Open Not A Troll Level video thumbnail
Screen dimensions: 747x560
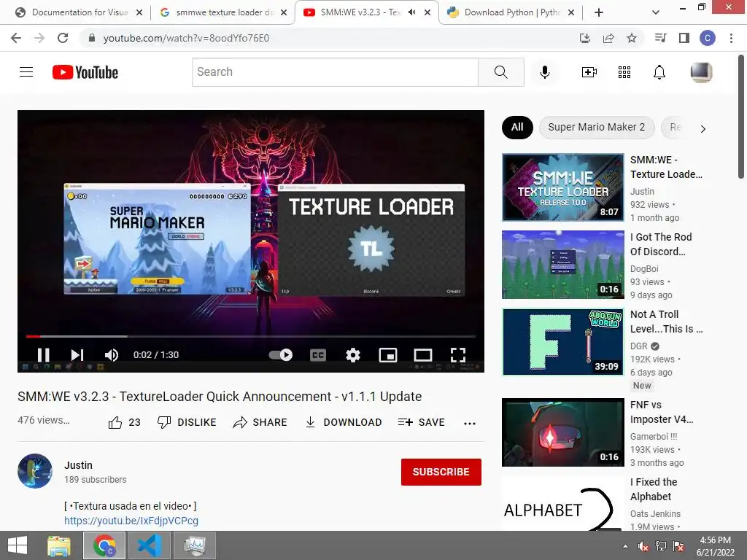(x=563, y=342)
